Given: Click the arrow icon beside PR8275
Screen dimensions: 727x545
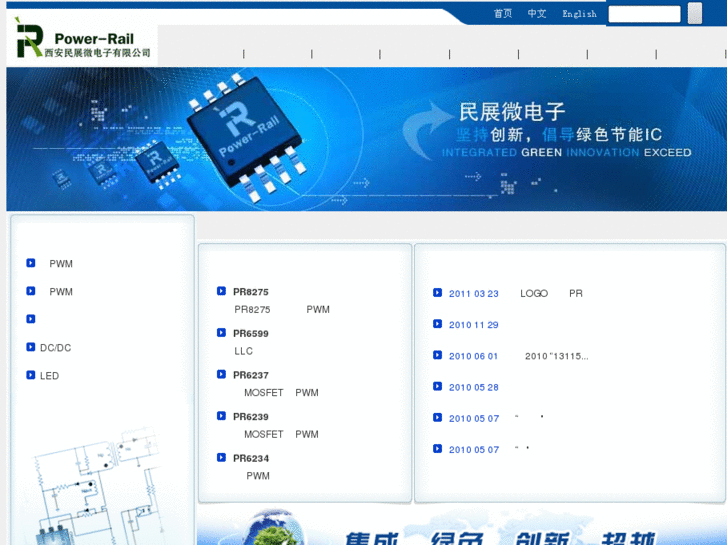Looking at the screenshot, I should pos(221,291).
